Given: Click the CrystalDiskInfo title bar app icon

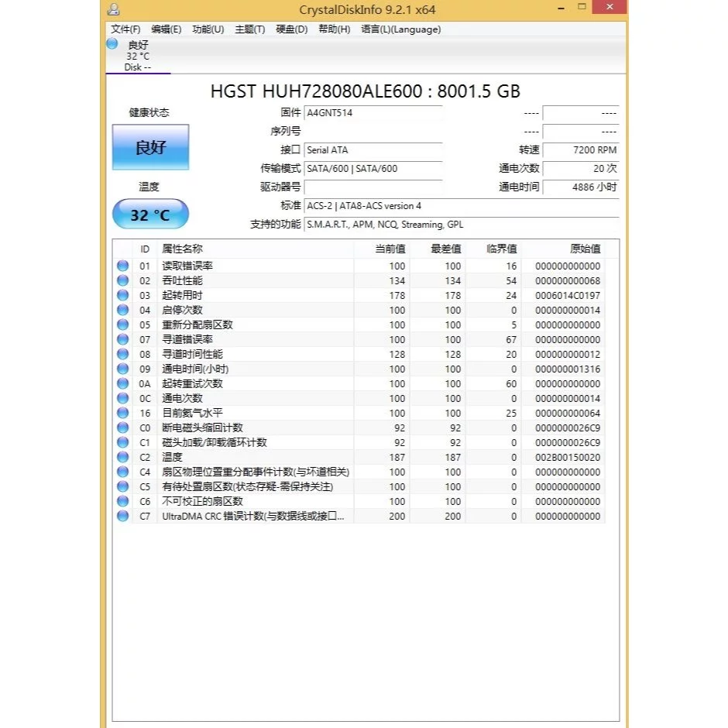Looking at the screenshot, I should [114, 10].
